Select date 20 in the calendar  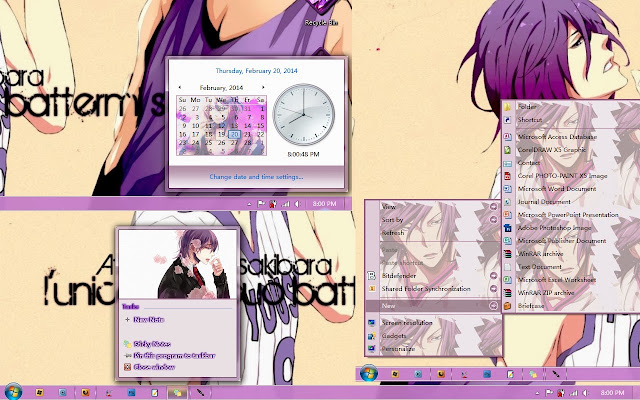234,135
